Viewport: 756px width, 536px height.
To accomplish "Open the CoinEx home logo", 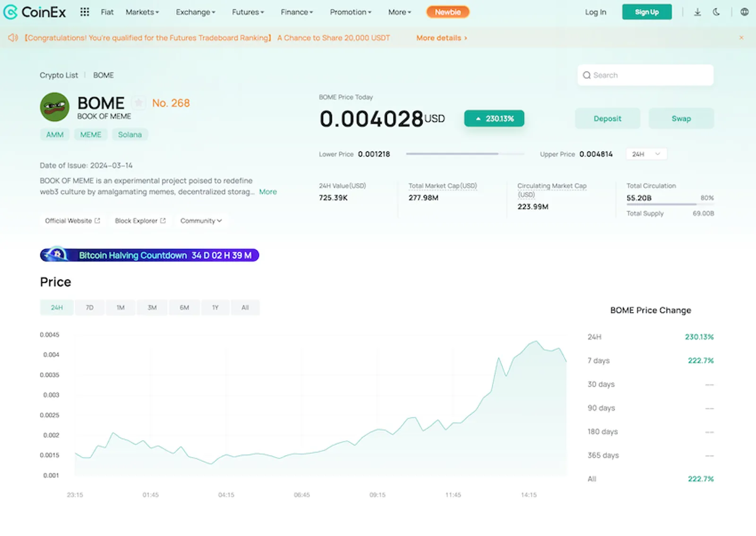I will pyautogui.click(x=34, y=12).
